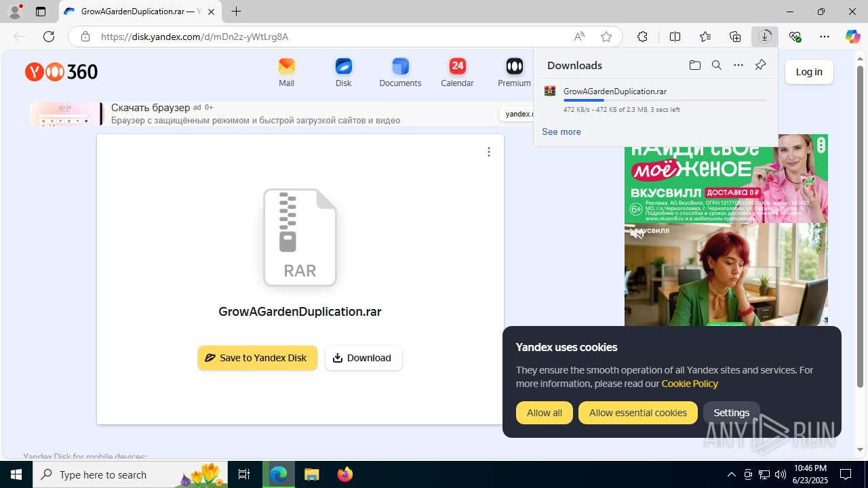Click the Yandex 360 logo
This screenshot has width=868, height=488.
tap(62, 71)
